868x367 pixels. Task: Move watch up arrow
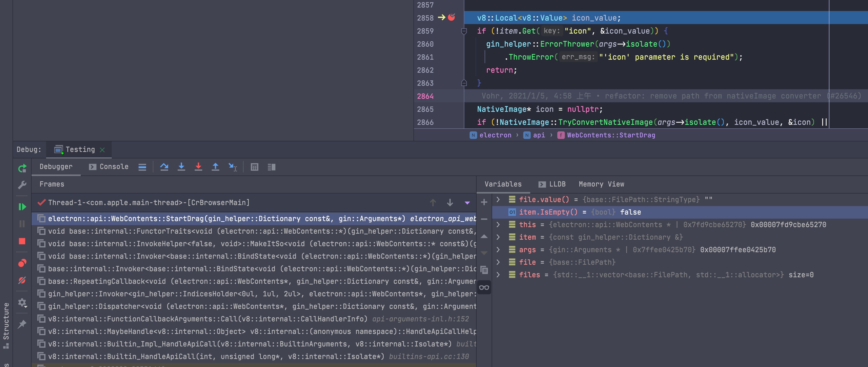[484, 237]
